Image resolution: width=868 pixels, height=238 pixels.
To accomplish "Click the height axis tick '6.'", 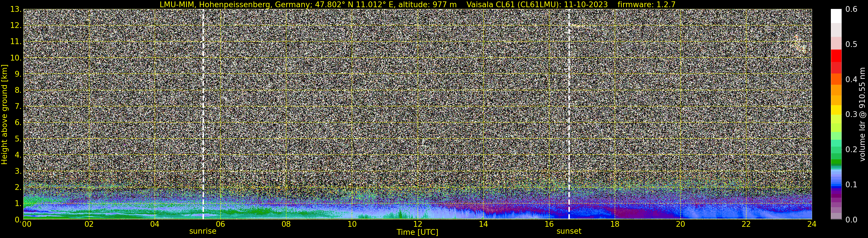I will tap(18, 122).
